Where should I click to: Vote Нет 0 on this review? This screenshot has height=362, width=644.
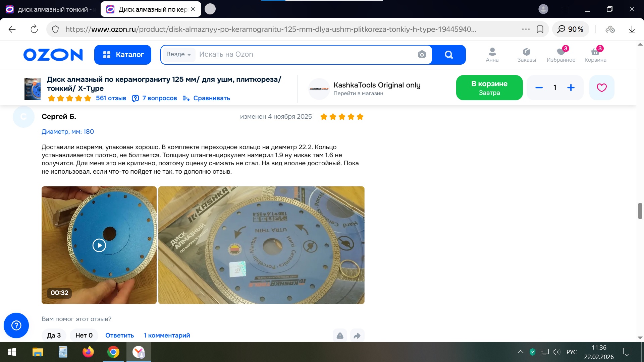tap(84, 335)
